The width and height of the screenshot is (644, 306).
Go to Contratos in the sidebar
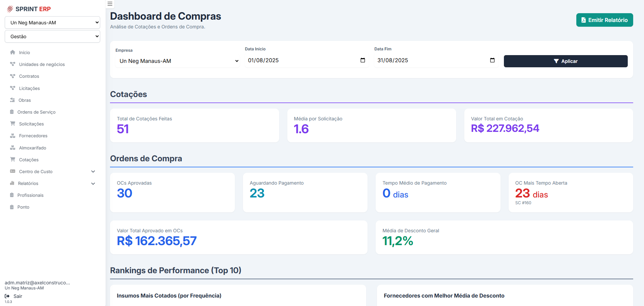29,76
